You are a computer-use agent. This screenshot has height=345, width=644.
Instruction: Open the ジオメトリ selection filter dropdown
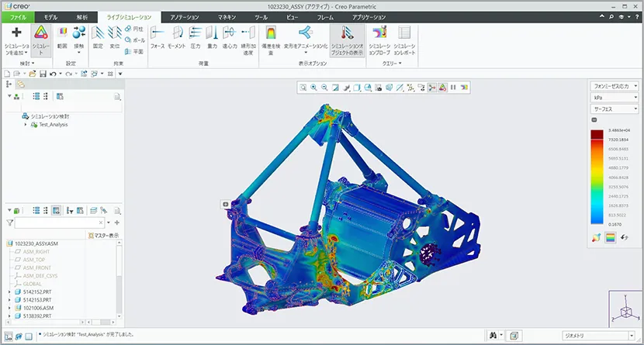coord(599,336)
